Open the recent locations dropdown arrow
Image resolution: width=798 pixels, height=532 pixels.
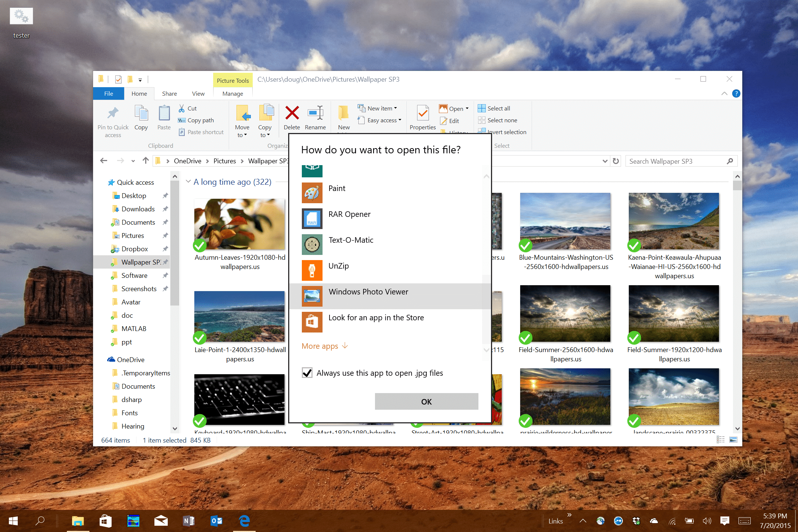pyautogui.click(x=133, y=161)
